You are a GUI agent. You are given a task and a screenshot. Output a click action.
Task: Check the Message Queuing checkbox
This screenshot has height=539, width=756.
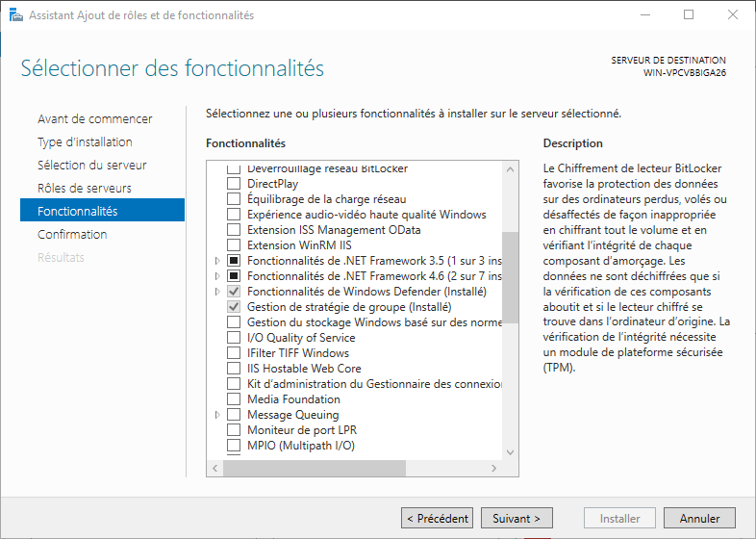click(234, 415)
